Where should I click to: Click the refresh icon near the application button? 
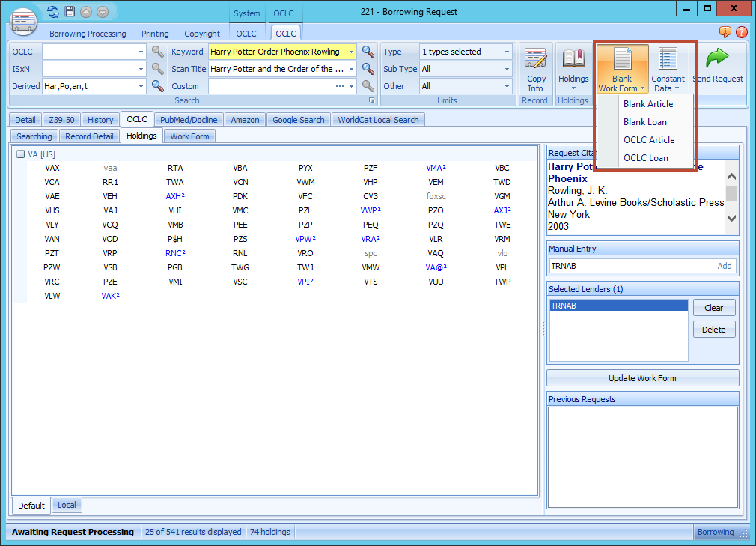click(x=51, y=11)
